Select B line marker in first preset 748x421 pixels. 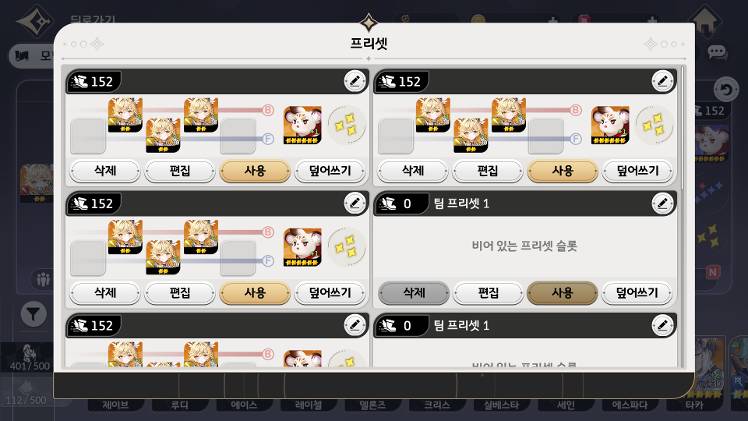(x=268, y=110)
